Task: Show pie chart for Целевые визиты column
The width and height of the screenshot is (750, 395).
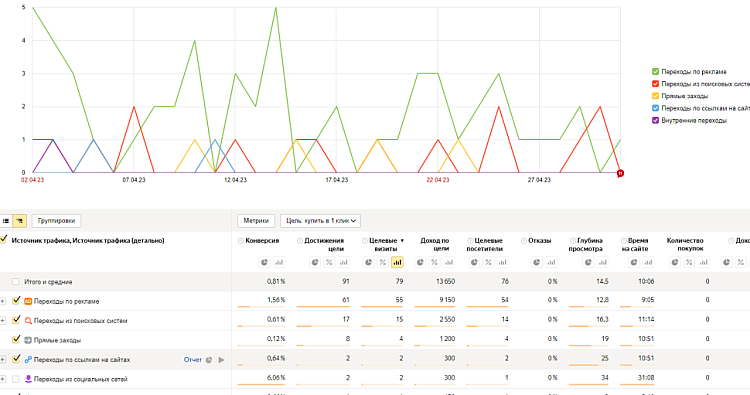Action: 368,262
